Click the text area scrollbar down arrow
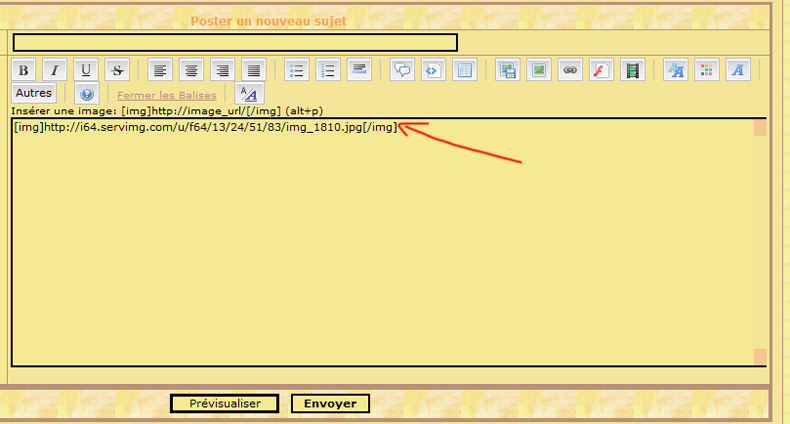The width and height of the screenshot is (790, 424). coord(760,357)
